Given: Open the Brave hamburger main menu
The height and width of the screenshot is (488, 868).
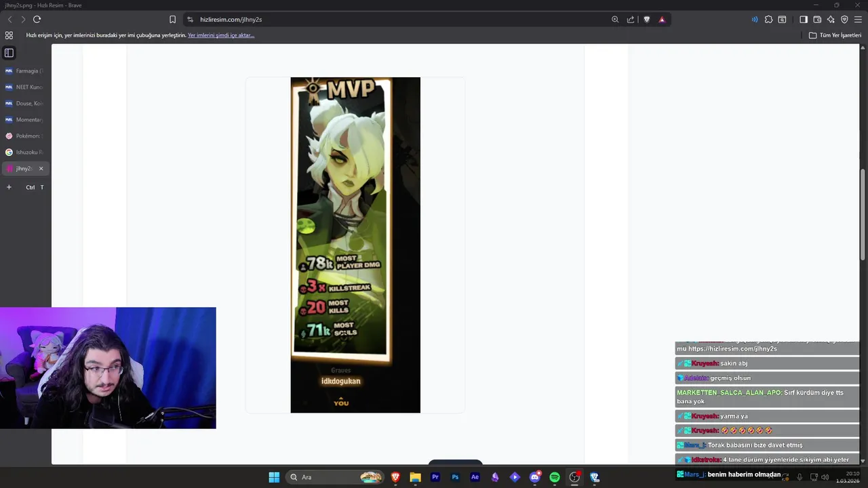Looking at the screenshot, I should coord(858,20).
